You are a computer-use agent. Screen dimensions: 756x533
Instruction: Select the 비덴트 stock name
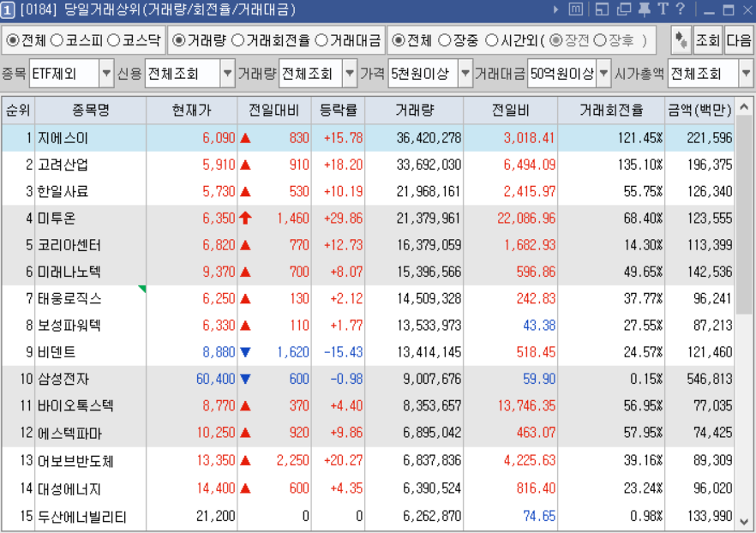57,352
